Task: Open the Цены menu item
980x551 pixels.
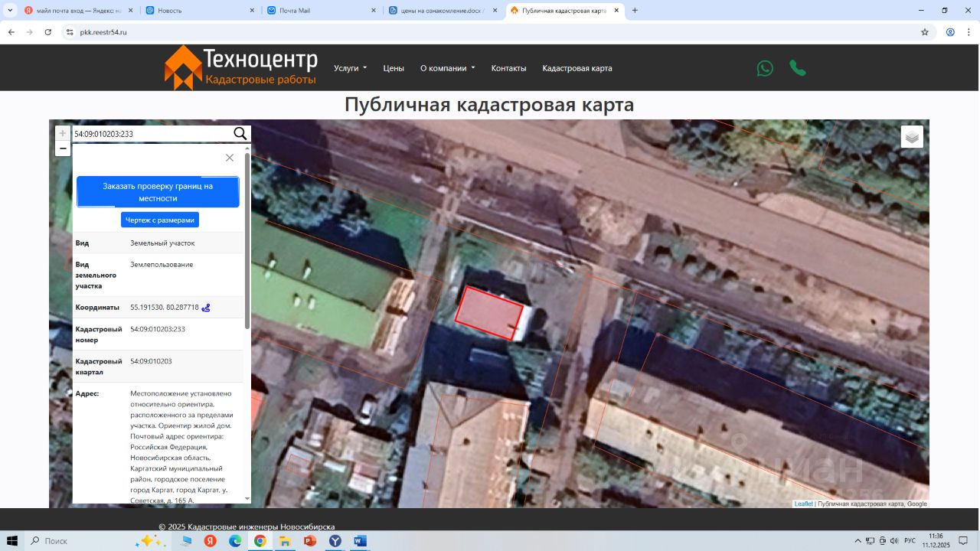Action: coord(394,68)
